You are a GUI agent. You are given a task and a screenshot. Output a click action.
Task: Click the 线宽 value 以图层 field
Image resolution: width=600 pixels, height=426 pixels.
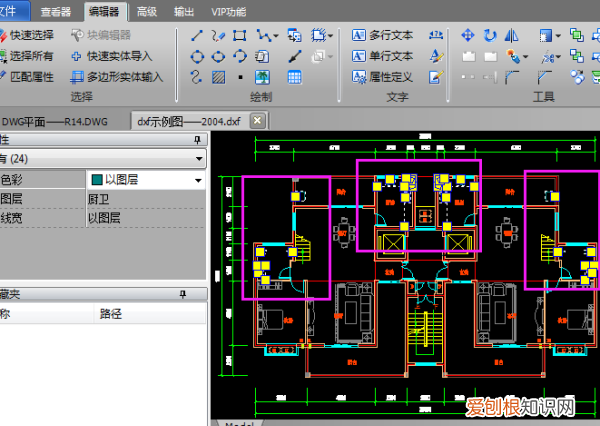pyautogui.click(x=146, y=218)
